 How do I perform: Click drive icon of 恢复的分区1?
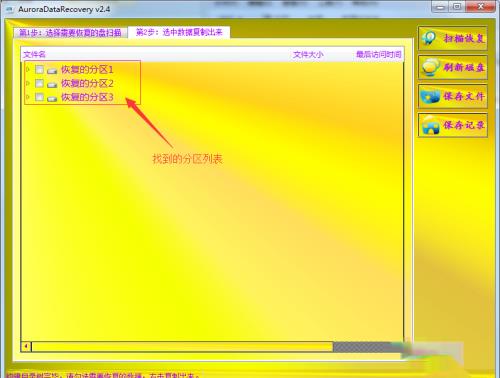(x=52, y=70)
